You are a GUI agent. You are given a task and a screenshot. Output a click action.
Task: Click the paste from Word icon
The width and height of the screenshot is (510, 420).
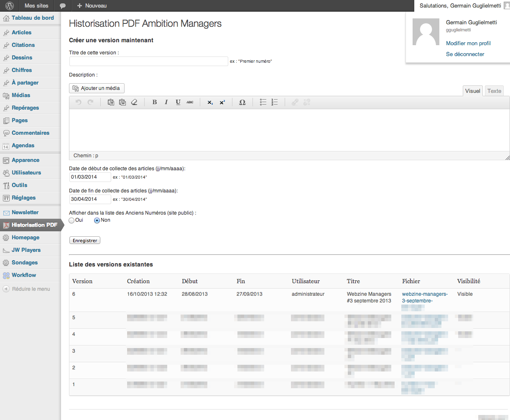click(x=122, y=102)
